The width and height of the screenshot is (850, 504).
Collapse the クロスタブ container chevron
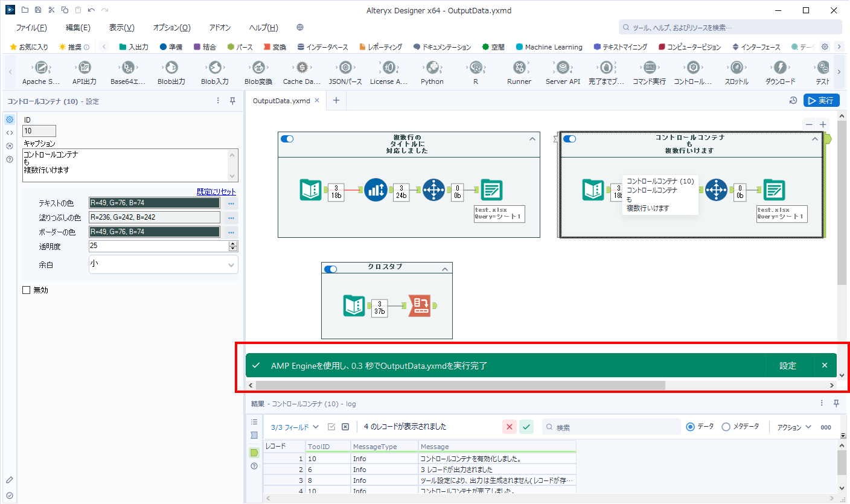click(x=445, y=269)
